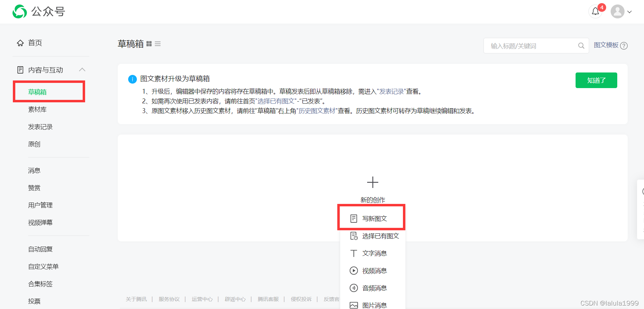Open the notification bell
Image resolution: width=644 pixels, height=309 pixels.
595,11
